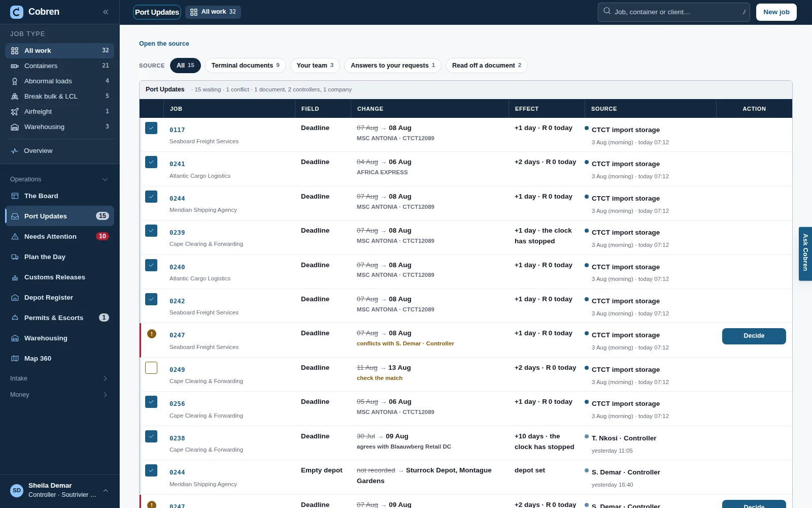Image resolution: width=812 pixels, height=508 pixels.
Task: Collapse the sidebar with double chevron
Action: [106, 12]
